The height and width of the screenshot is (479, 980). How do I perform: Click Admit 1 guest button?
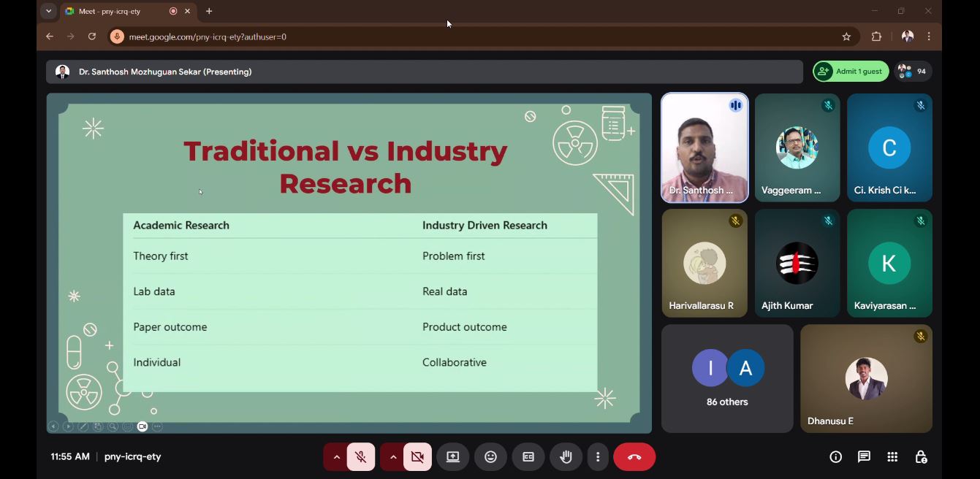(x=851, y=72)
